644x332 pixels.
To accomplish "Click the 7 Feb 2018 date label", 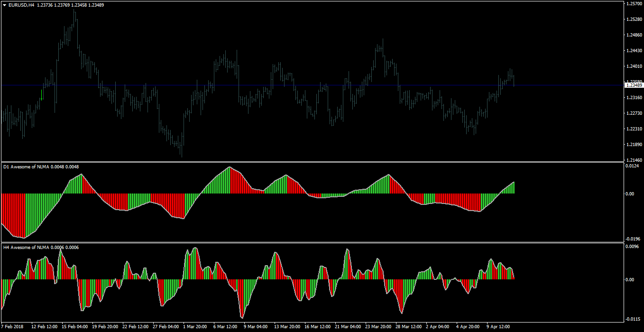I will tap(13, 327).
